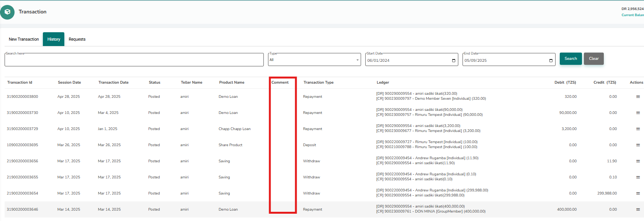Click the Transaction page title

click(33, 12)
